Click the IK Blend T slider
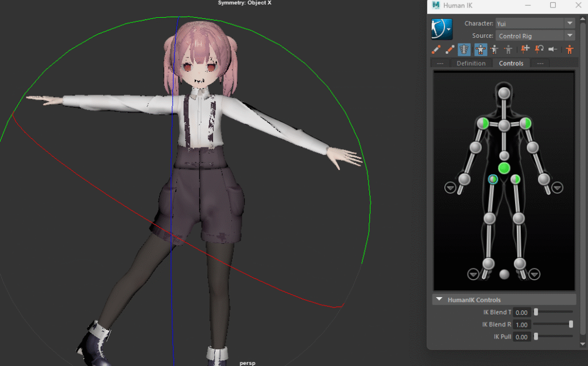 pos(554,312)
